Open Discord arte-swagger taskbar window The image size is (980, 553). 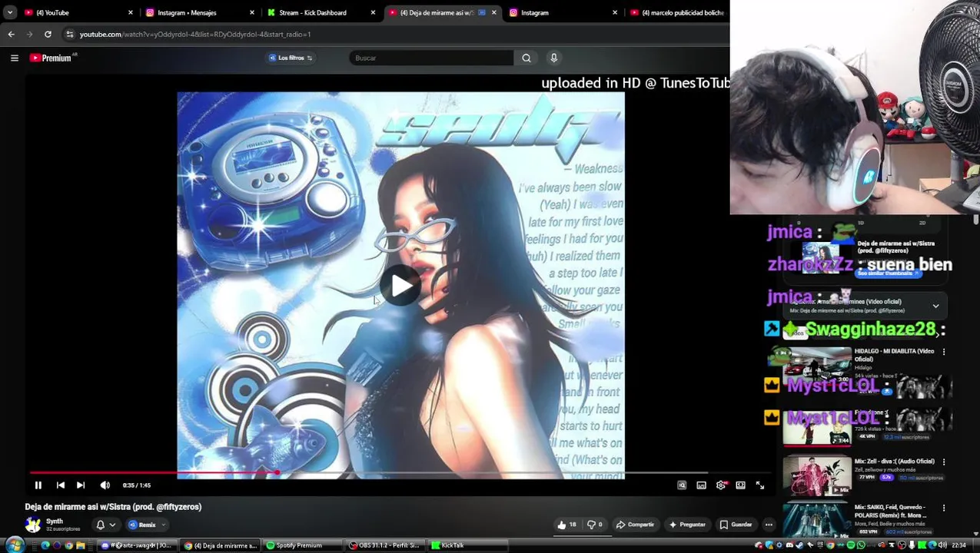136,545
